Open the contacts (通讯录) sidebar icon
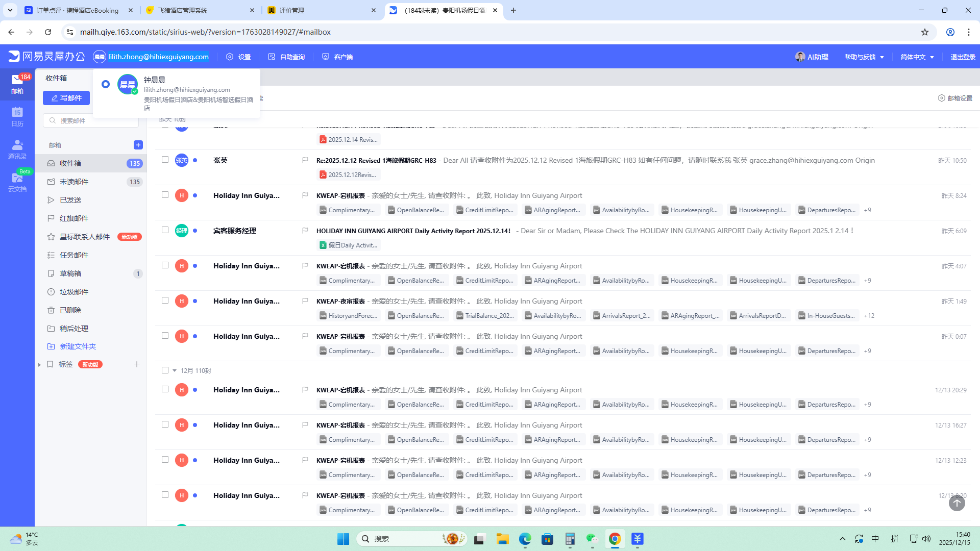Image resolution: width=980 pixels, height=551 pixels. [17, 149]
